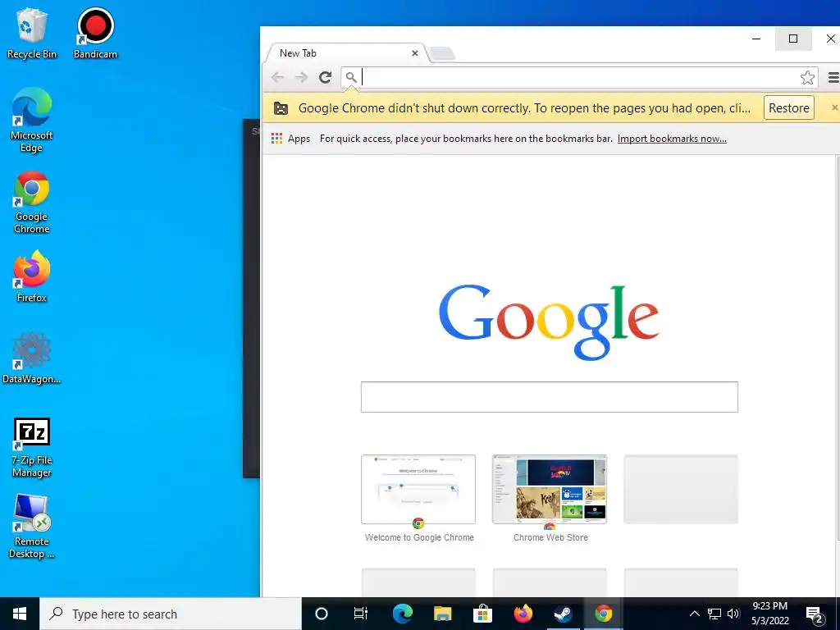840x630 pixels.
Task: Click Import bookmarks now link
Action: tap(672, 139)
